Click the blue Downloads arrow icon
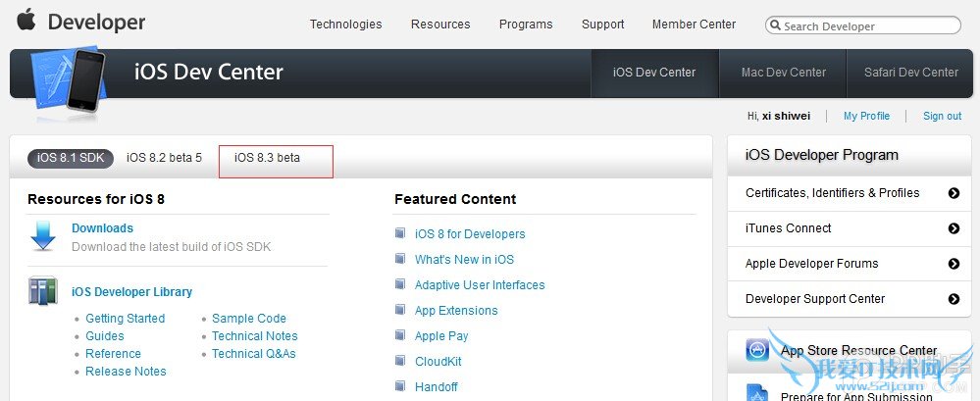This screenshot has width=980, height=401. click(43, 236)
